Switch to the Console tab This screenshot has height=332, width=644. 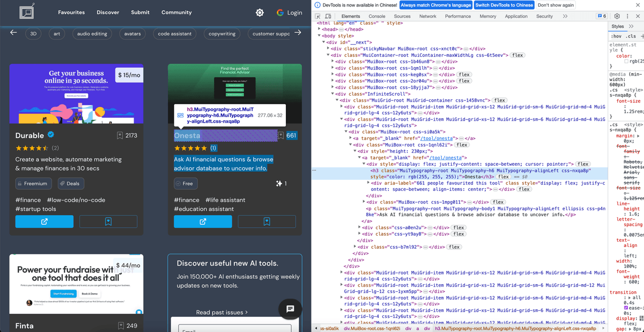(x=377, y=16)
